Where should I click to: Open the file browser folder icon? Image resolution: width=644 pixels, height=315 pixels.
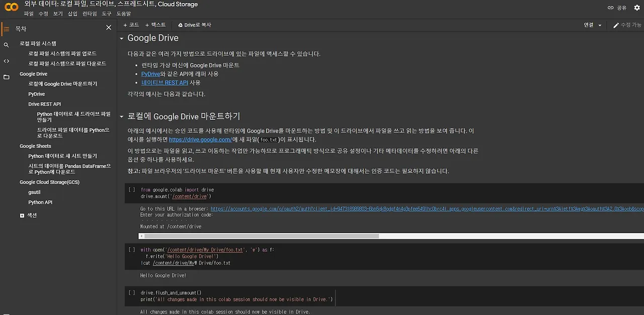click(x=6, y=77)
